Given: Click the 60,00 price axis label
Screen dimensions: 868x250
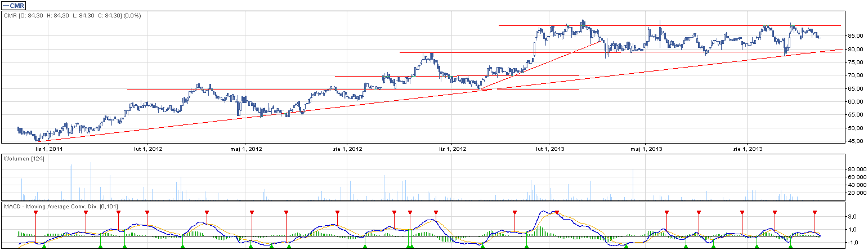Looking at the screenshot, I should pos(857,102).
